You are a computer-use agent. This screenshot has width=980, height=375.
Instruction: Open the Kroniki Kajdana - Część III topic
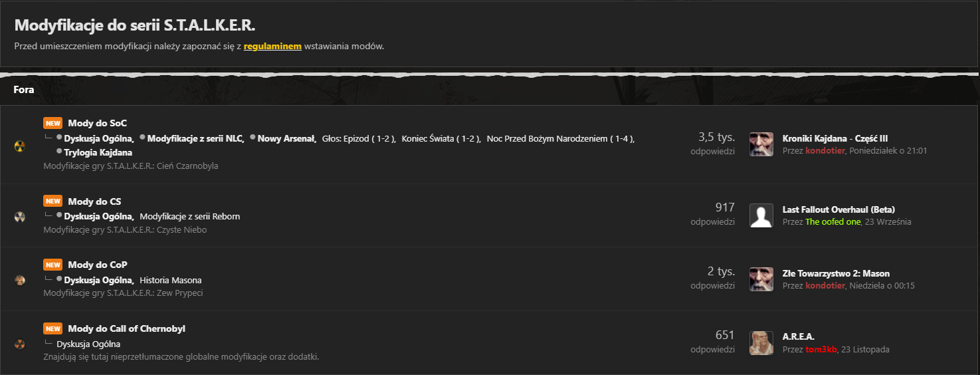click(x=835, y=138)
